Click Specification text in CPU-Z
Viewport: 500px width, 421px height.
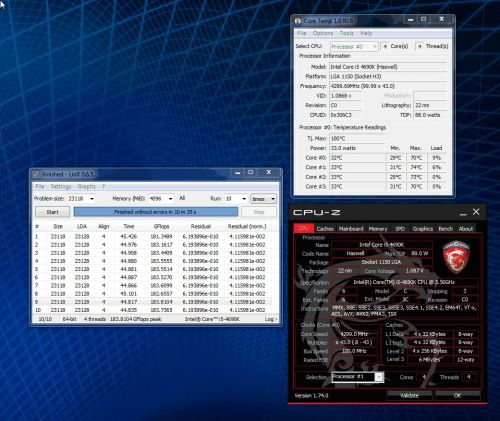(x=404, y=282)
